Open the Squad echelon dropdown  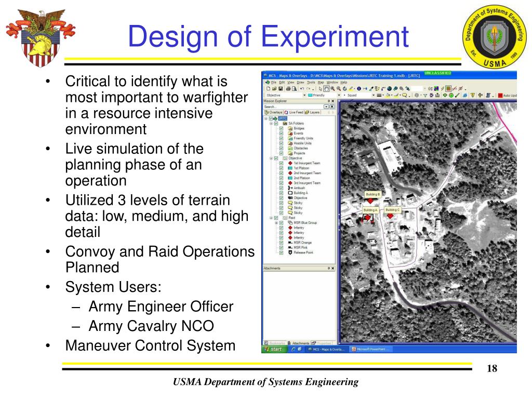[374, 96]
